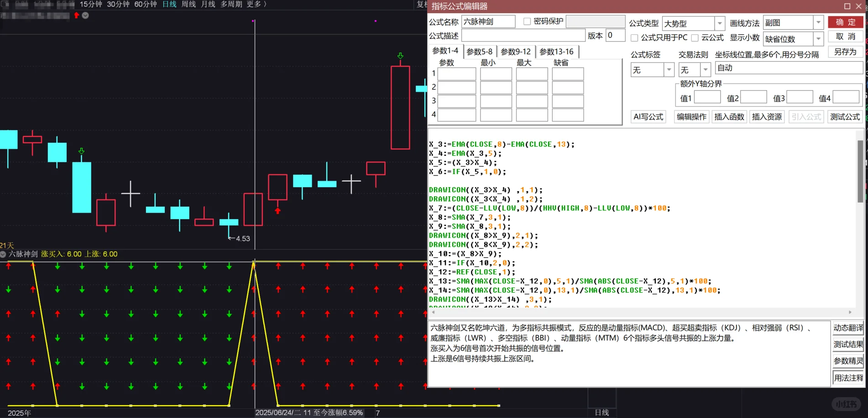868x418 pixels.
Task: Click the 取消 cancel button
Action: click(846, 37)
